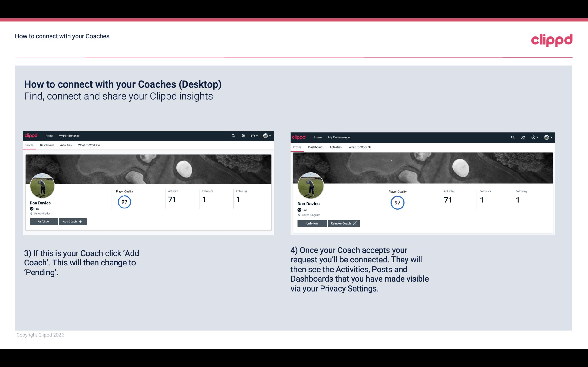Select the 'Dashboard' tab on left panel
588x367 pixels.
tap(47, 145)
